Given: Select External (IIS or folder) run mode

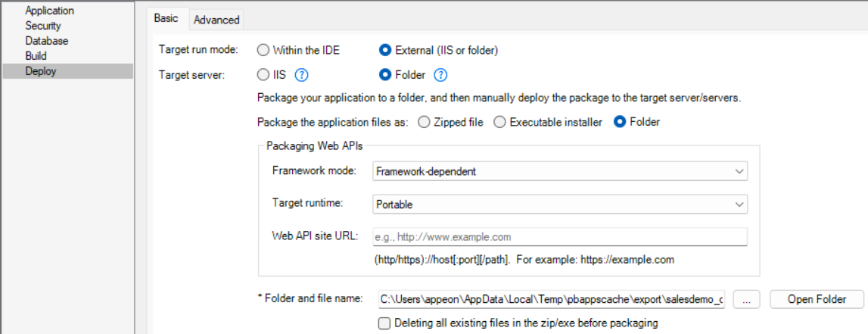Looking at the screenshot, I should tap(385, 50).
